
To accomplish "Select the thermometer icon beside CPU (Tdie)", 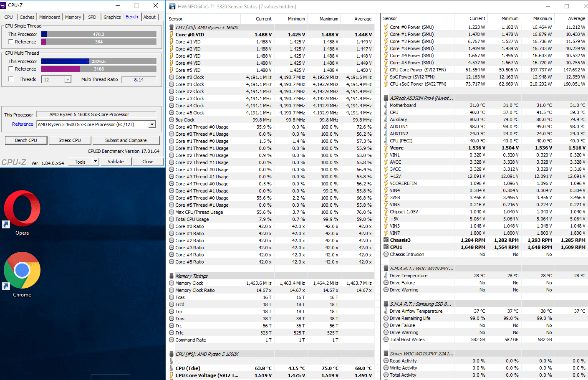I will tap(172, 368).
